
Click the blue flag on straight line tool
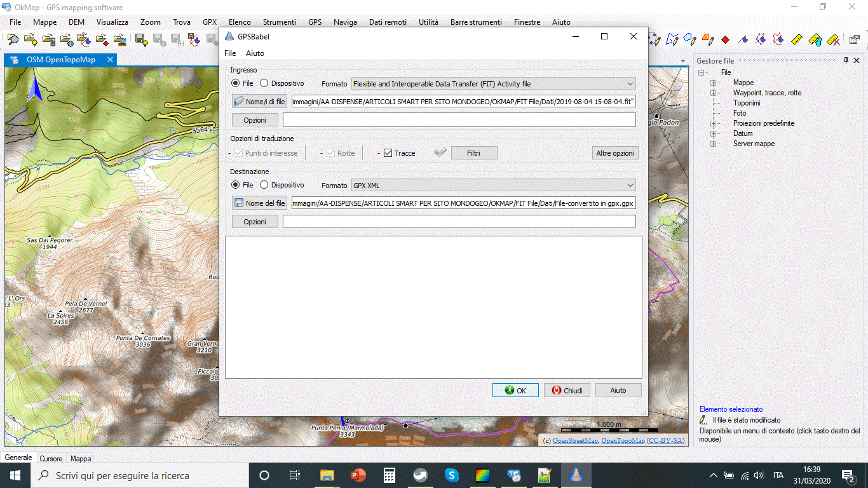[743, 40]
